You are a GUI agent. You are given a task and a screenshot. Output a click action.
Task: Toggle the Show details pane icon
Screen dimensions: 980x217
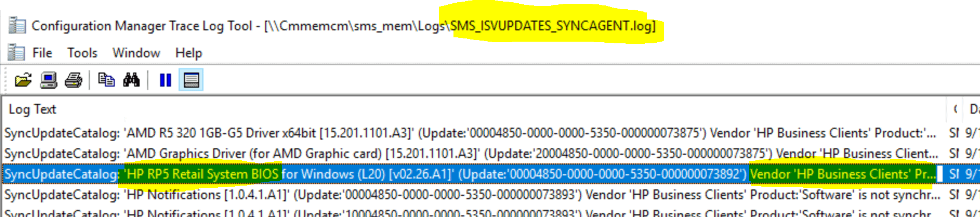191,81
